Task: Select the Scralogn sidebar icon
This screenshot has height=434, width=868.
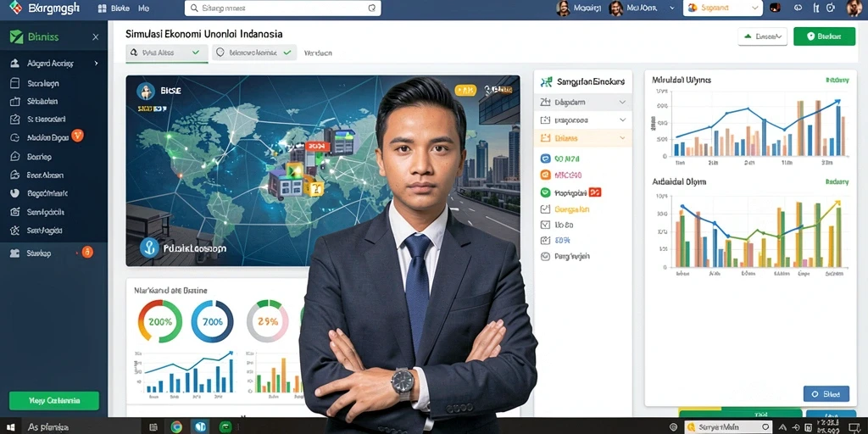Action: [15, 83]
